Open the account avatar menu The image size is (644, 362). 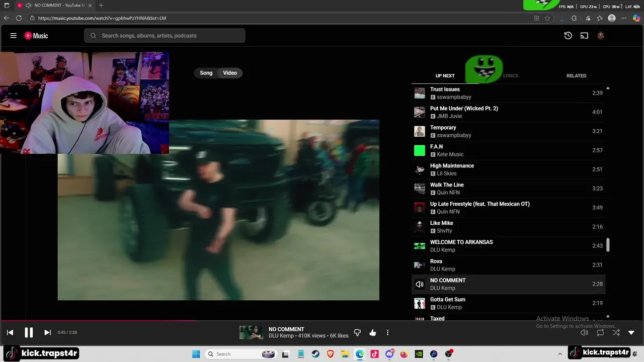pyautogui.click(x=600, y=36)
